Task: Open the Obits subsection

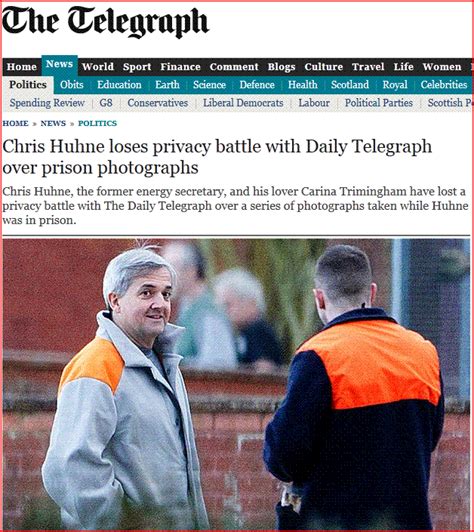Action: point(72,84)
